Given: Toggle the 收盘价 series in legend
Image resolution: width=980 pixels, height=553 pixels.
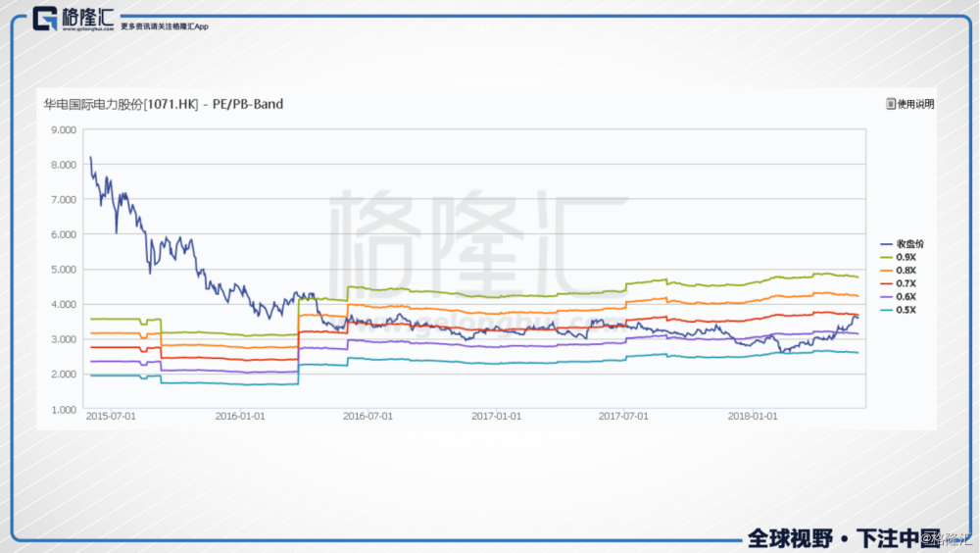Looking at the screenshot, I should tap(911, 243).
